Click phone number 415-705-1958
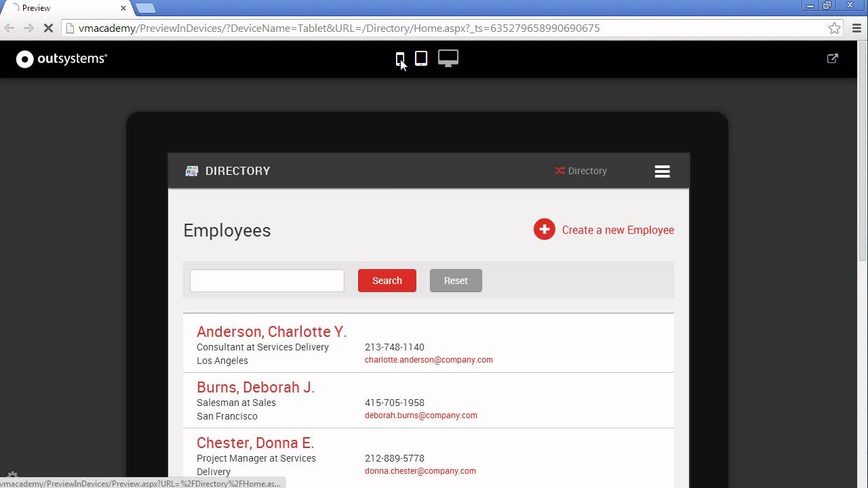This screenshot has width=868, height=488. (395, 403)
